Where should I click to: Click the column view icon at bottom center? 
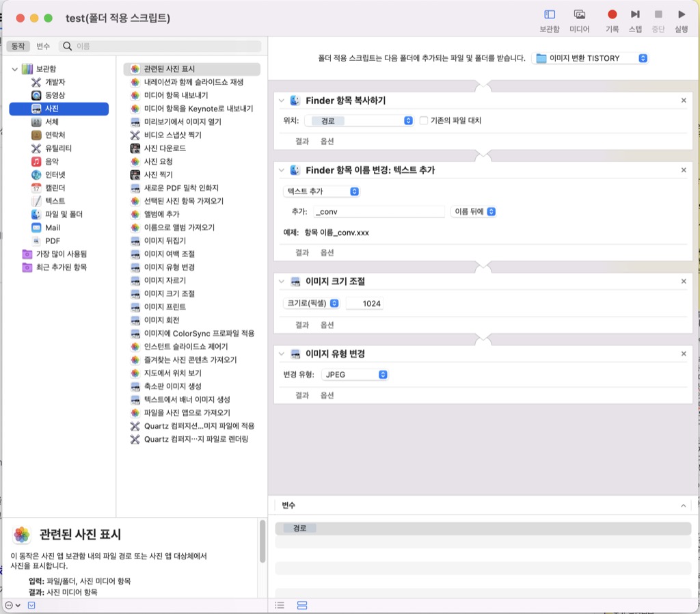pyautogui.click(x=301, y=604)
